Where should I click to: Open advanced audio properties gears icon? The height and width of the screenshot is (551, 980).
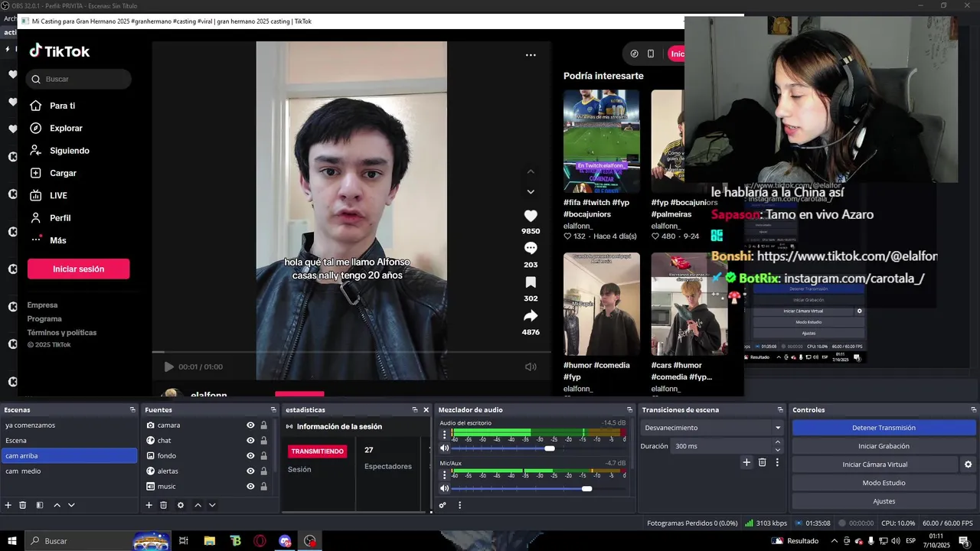point(443,505)
